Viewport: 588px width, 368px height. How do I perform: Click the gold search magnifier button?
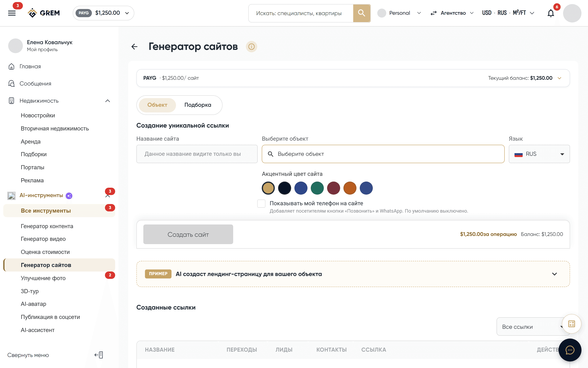362,13
